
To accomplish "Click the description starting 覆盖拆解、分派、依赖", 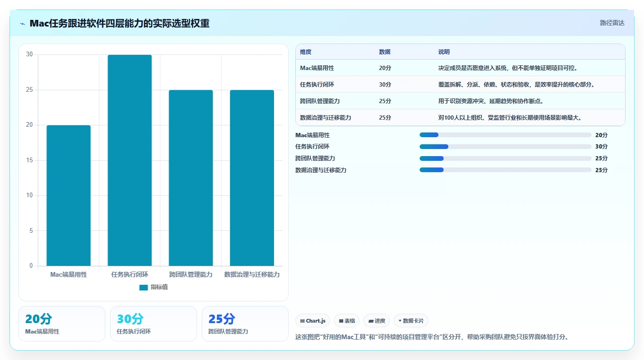I will pyautogui.click(x=516, y=85).
